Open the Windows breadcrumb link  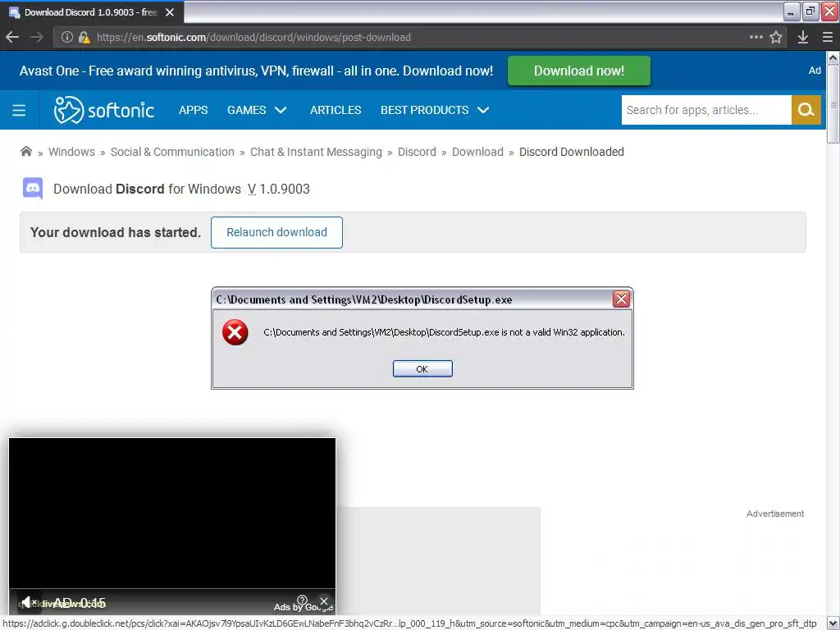pos(72,152)
